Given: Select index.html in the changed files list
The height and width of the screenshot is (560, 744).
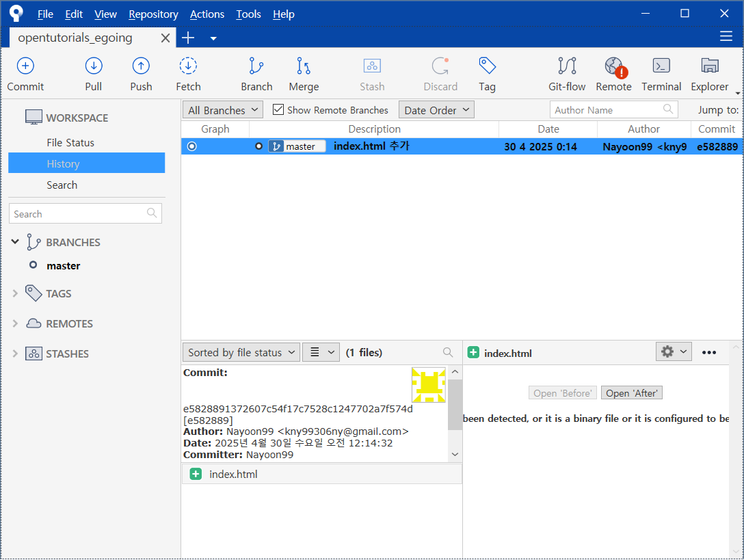Looking at the screenshot, I should coord(321,474).
